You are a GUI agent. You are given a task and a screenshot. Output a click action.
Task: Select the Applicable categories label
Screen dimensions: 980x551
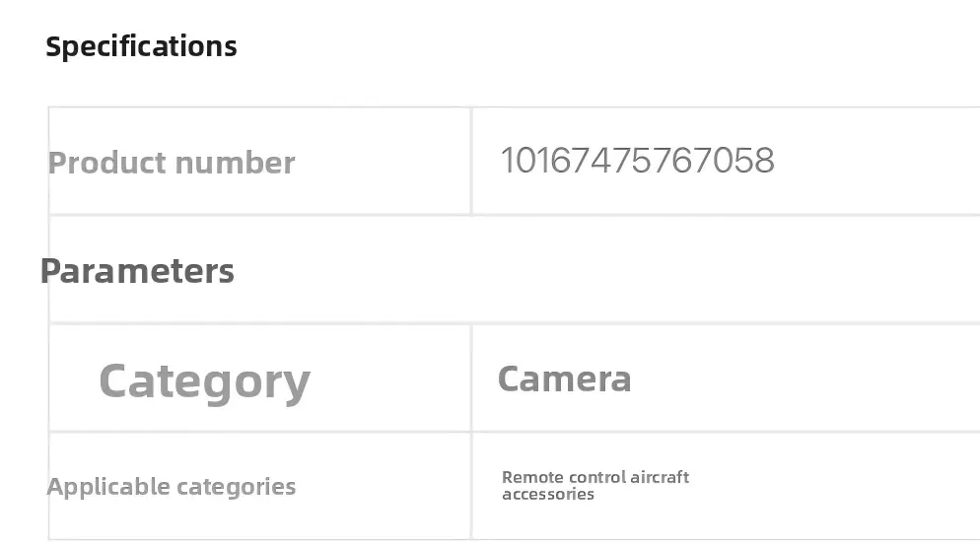172,487
